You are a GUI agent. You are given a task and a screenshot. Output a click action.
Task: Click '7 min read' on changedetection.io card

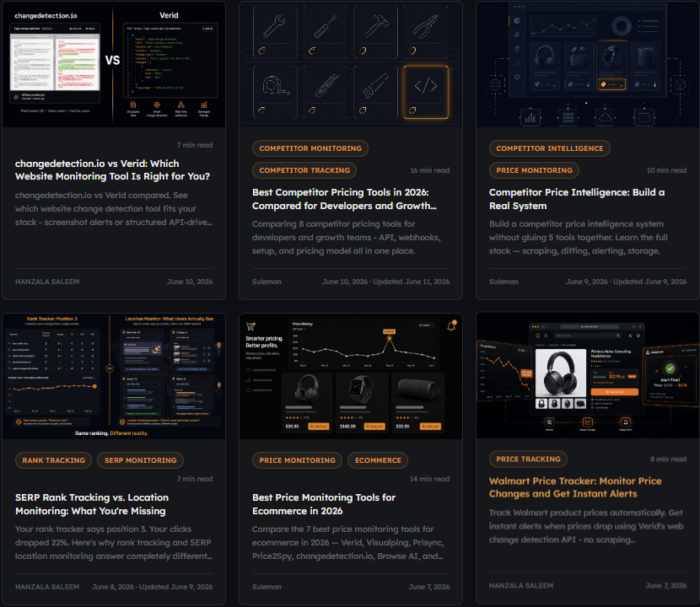pyautogui.click(x=195, y=145)
